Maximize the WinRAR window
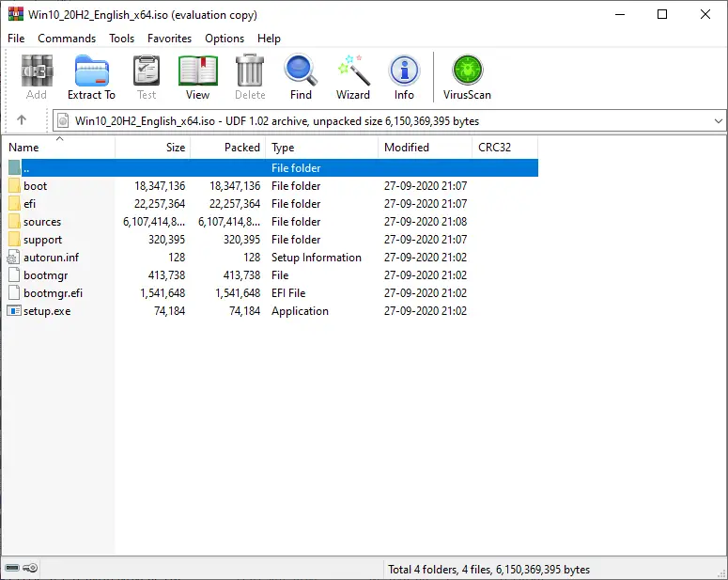 point(662,14)
